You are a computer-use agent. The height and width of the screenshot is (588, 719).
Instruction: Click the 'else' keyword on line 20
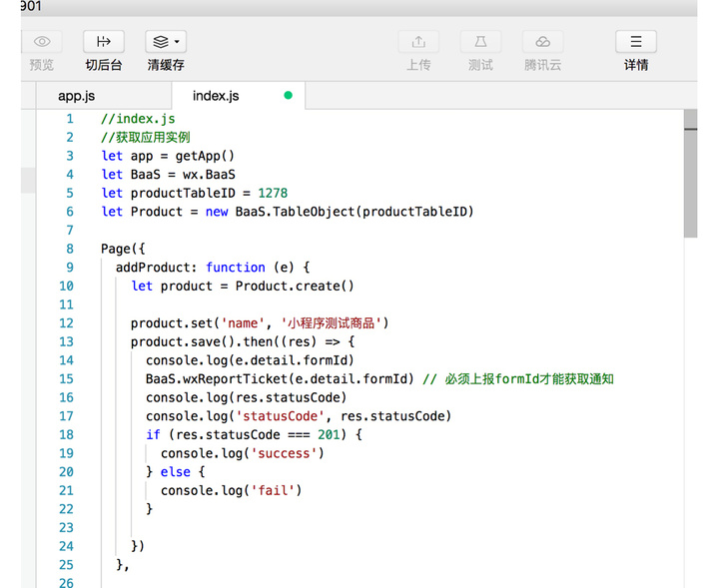click(x=175, y=472)
